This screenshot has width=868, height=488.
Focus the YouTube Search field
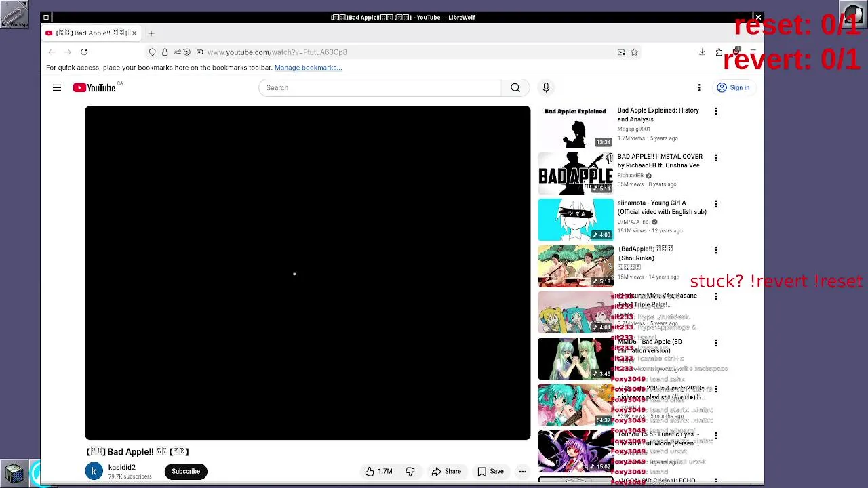coord(380,87)
